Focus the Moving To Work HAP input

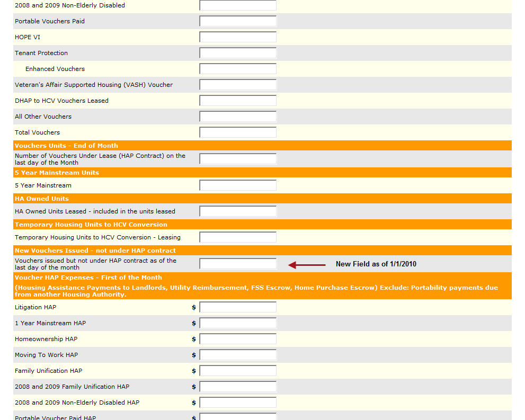point(238,355)
